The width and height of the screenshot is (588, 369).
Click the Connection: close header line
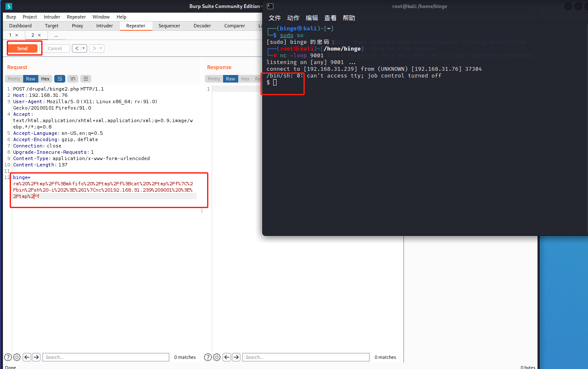(37, 146)
